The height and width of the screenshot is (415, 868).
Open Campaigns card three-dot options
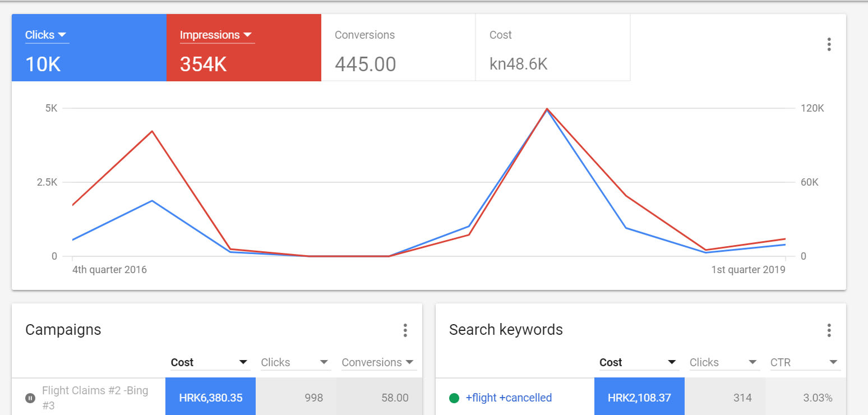[405, 330]
